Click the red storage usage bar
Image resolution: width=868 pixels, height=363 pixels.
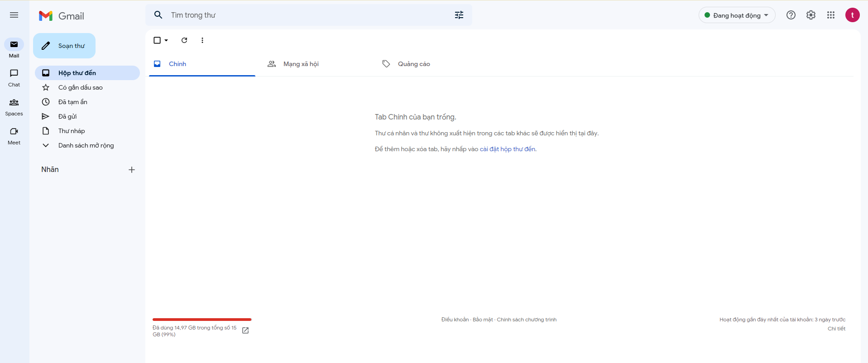(x=202, y=320)
